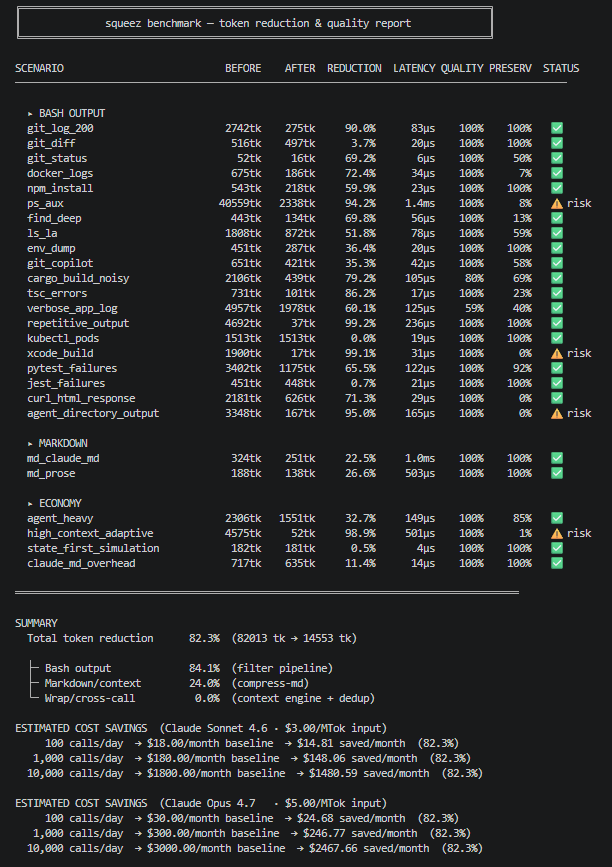Click the 99.2% reduction for repetitive_output
The image size is (612, 867).
pos(360,323)
